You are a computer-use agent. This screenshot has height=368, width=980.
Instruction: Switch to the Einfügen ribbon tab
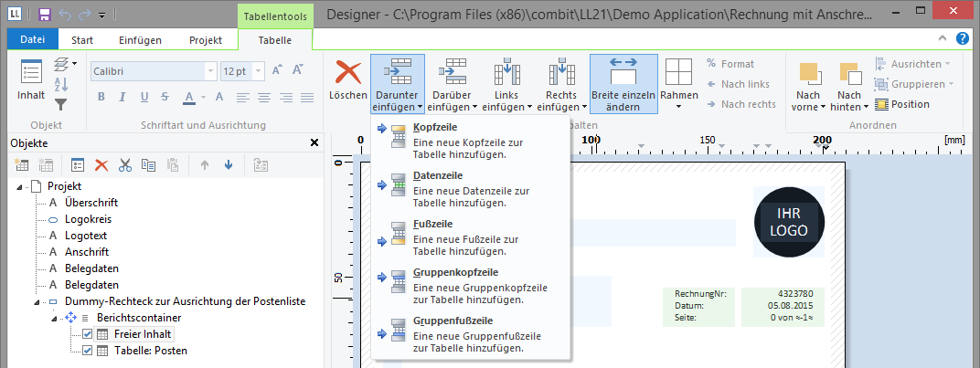click(x=141, y=40)
